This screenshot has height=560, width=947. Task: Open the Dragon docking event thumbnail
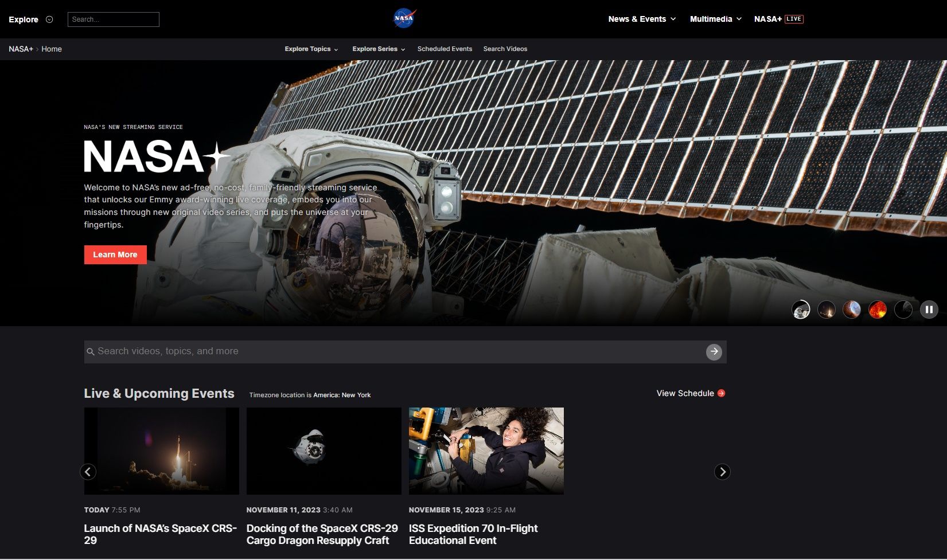click(324, 451)
